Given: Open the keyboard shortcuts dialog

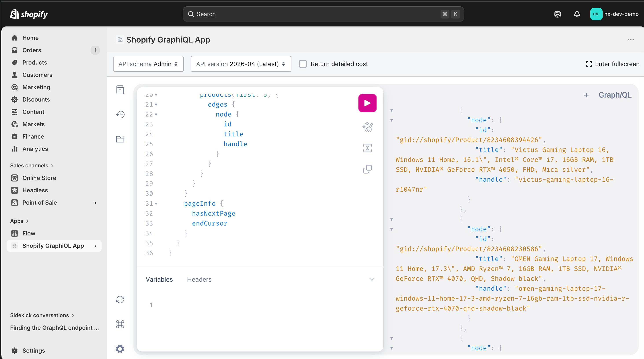Looking at the screenshot, I should [120, 324].
